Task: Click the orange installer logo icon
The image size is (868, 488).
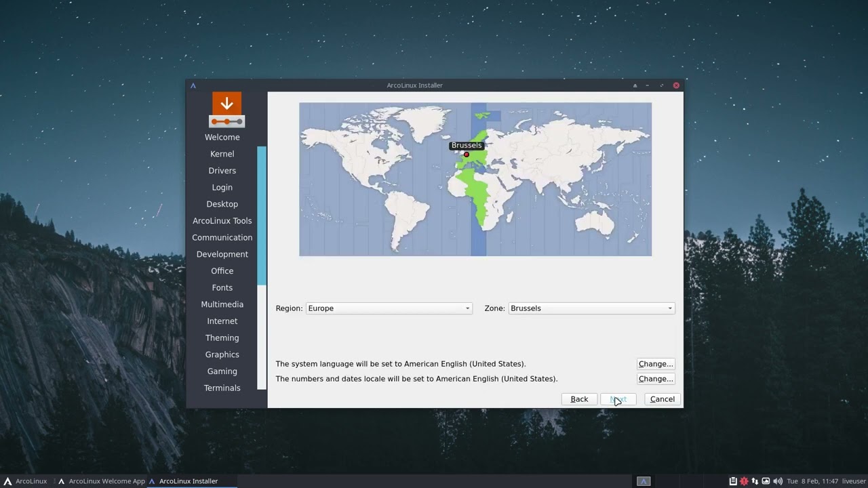Action: [x=226, y=110]
